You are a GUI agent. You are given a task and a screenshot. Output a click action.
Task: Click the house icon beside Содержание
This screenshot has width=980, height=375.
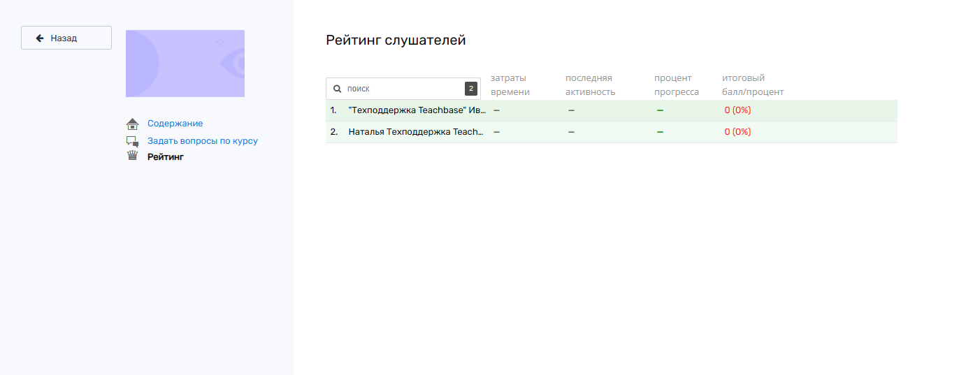tap(132, 124)
